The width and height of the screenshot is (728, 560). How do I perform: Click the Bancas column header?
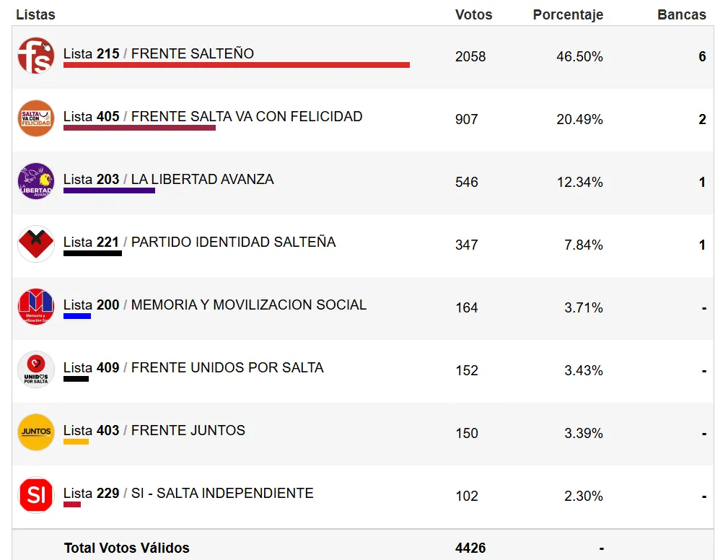681,14
